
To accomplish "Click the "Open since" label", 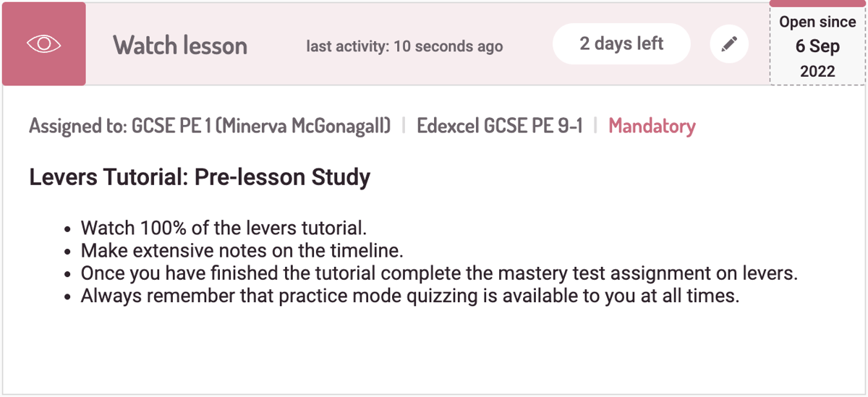I will [x=817, y=22].
